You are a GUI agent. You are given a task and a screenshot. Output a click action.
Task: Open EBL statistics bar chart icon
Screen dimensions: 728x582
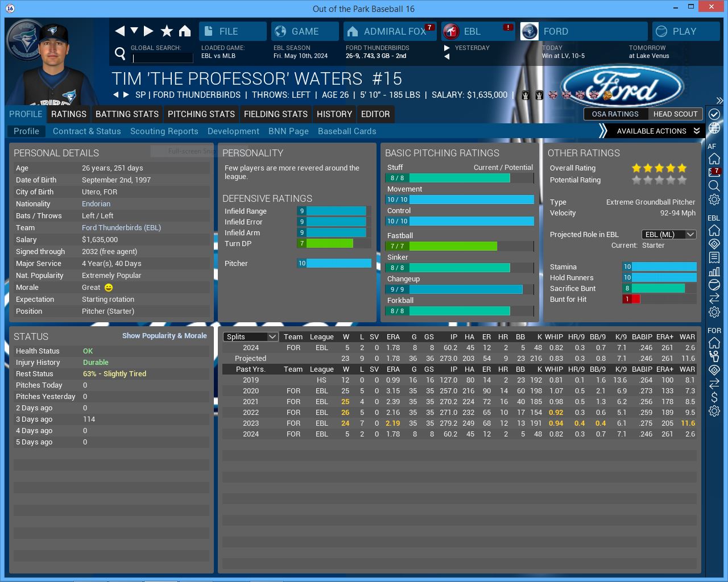(x=714, y=271)
